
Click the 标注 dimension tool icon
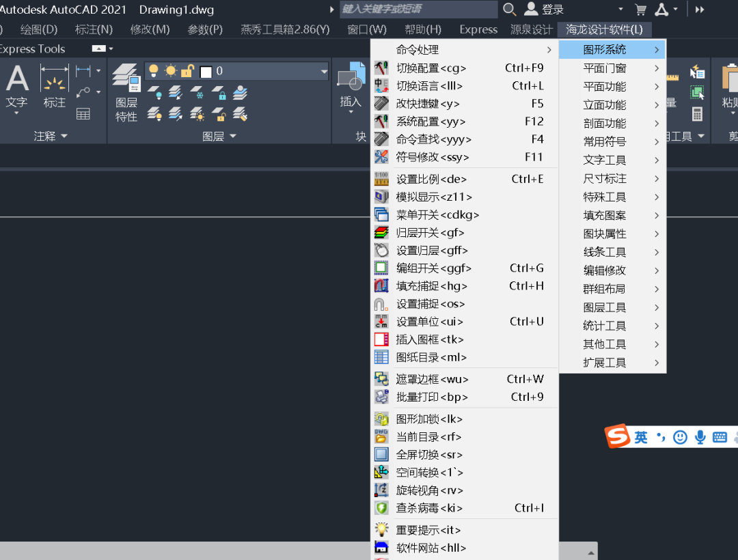(55, 87)
